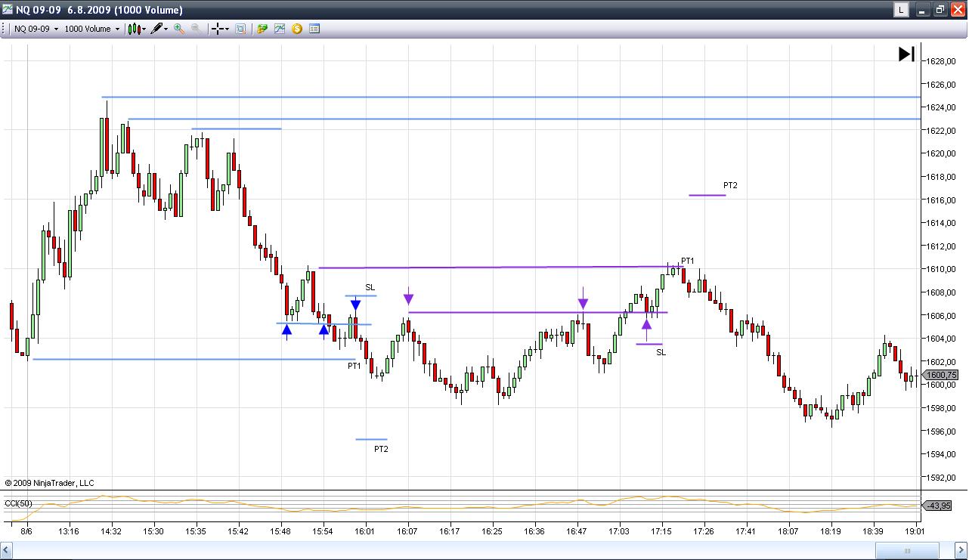The image size is (969, 560).
Task: Click the SL label above the short blue line
Action: pos(370,287)
